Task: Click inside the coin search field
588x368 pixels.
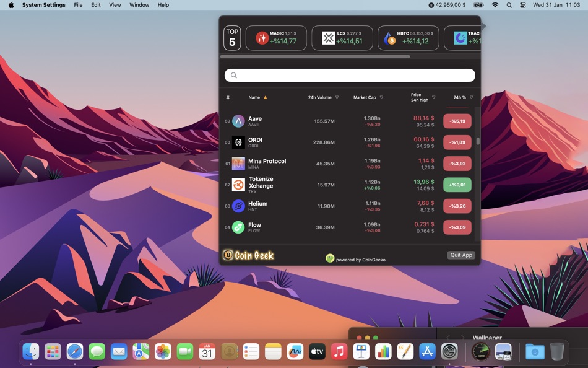Action: click(350, 75)
